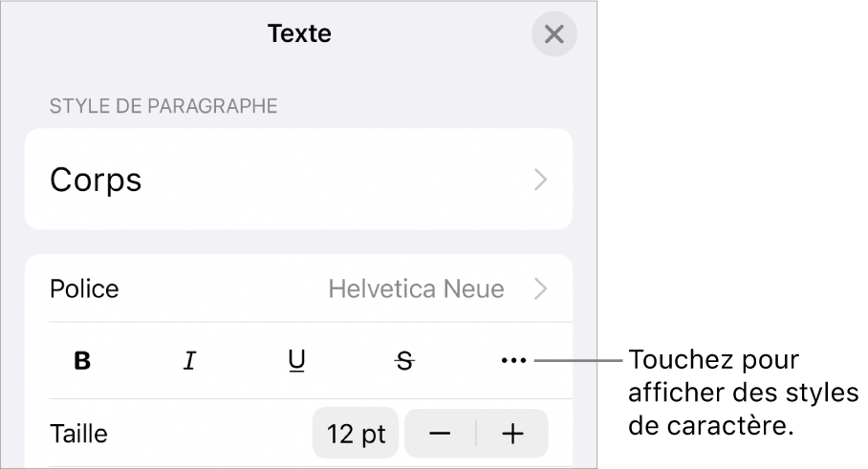Toggle strikethrough text formatting
The image size is (868, 469).
405,361
